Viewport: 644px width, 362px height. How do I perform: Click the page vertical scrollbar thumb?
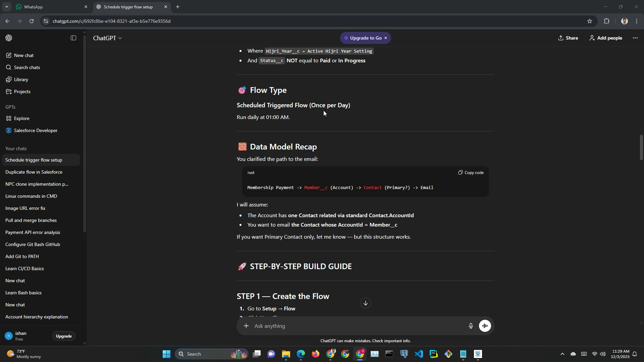(x=641, y=147)
